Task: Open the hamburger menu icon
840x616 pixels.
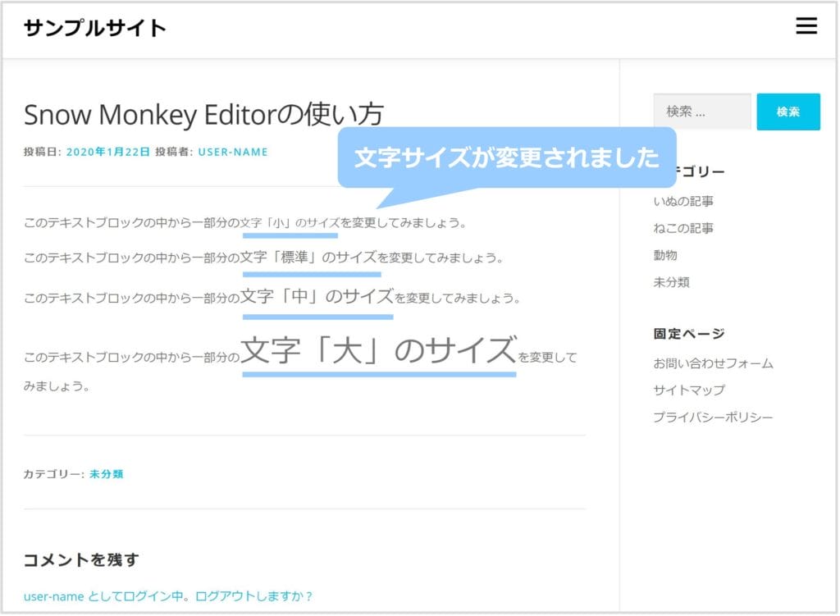Action: click(x=806, y=25)
